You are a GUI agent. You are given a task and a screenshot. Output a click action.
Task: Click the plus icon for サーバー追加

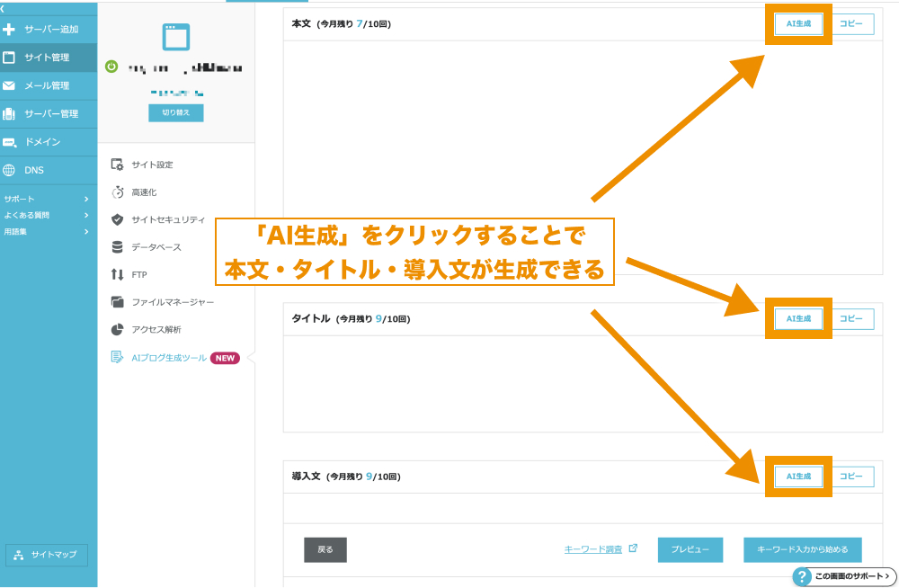[9, 30]
